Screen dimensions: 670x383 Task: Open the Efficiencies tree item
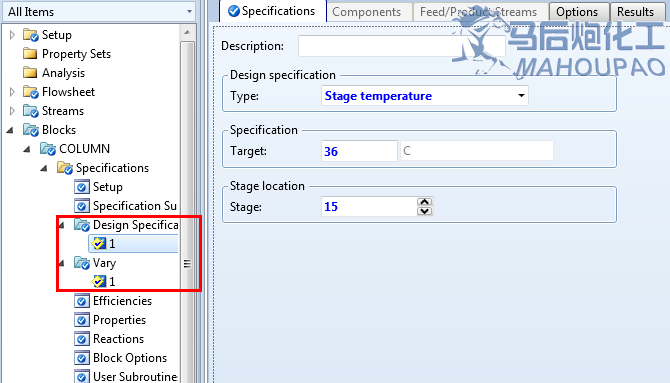tap(122, 301)
